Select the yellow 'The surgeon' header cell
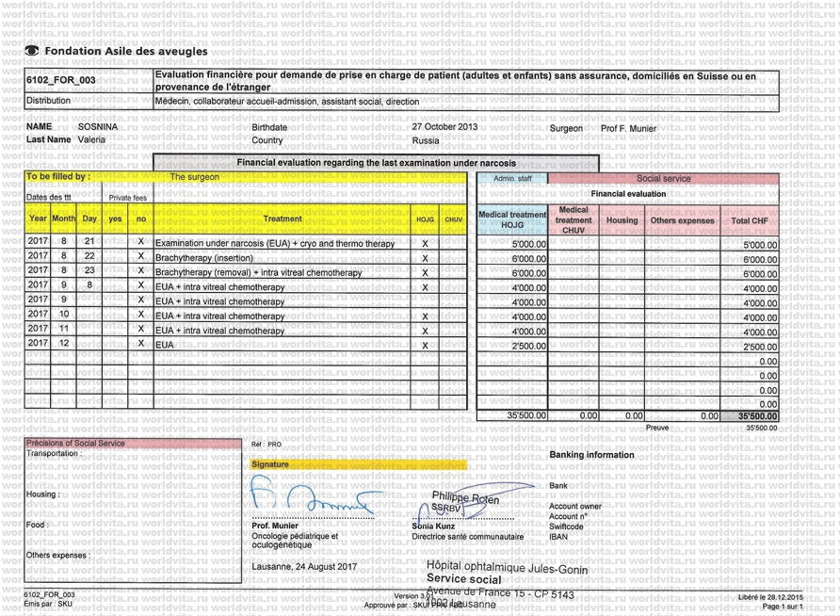Image resolution: width=840 pixels, height=616 pixels. click(195, 177)
